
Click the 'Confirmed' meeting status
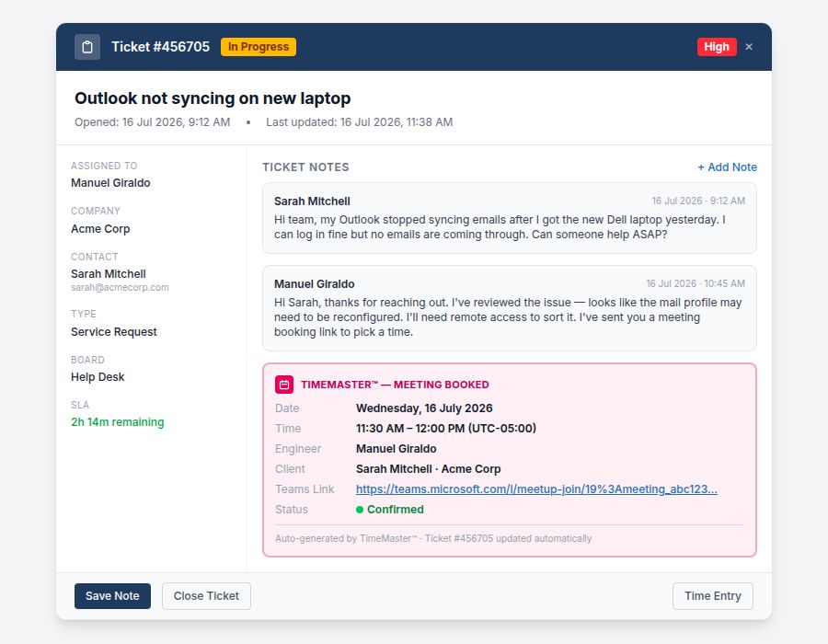390,510
